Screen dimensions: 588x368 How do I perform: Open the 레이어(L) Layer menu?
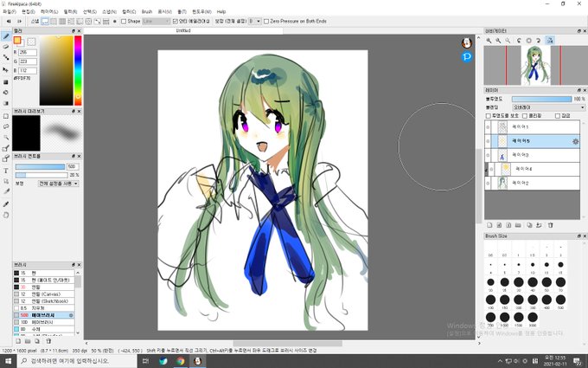click(x=49, y=11)
